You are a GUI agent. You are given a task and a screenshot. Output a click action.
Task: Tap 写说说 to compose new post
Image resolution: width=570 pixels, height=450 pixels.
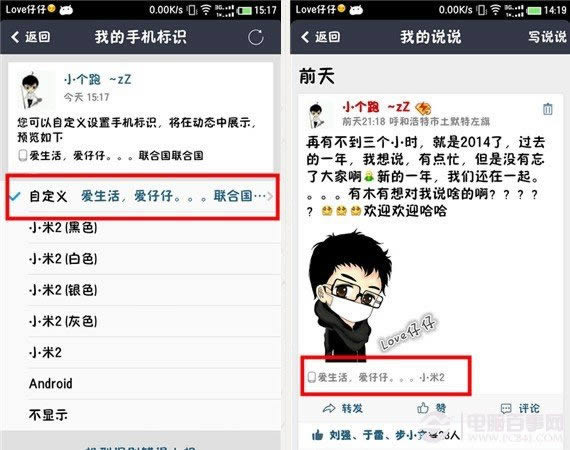click(x=547, y=37)
